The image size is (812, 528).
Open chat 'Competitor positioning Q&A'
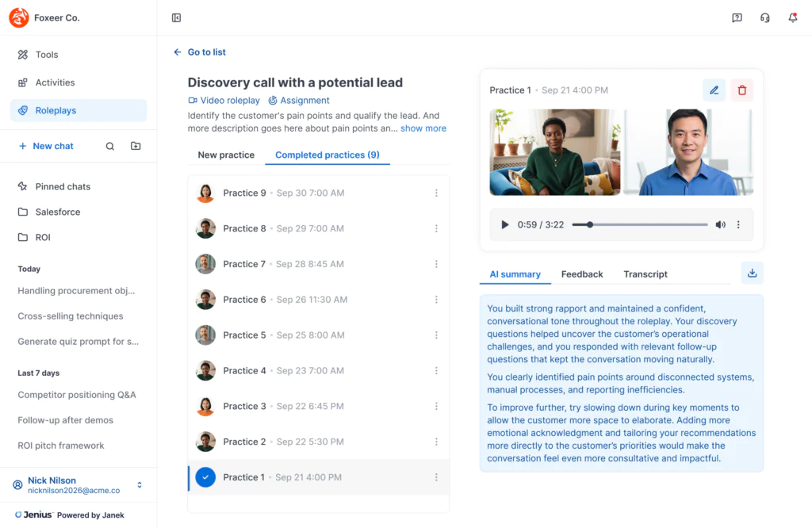pyautogui.click(x=77, y=395)
